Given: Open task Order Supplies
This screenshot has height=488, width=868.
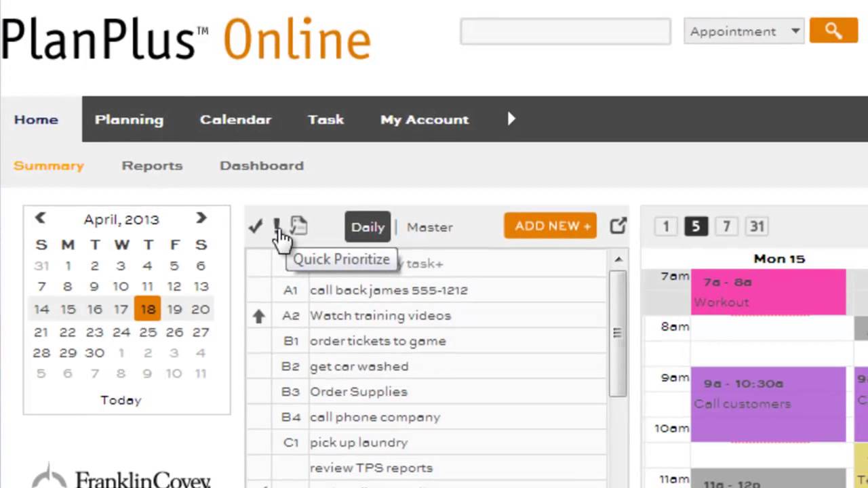Looking at the screenshot, I should 359,392.
